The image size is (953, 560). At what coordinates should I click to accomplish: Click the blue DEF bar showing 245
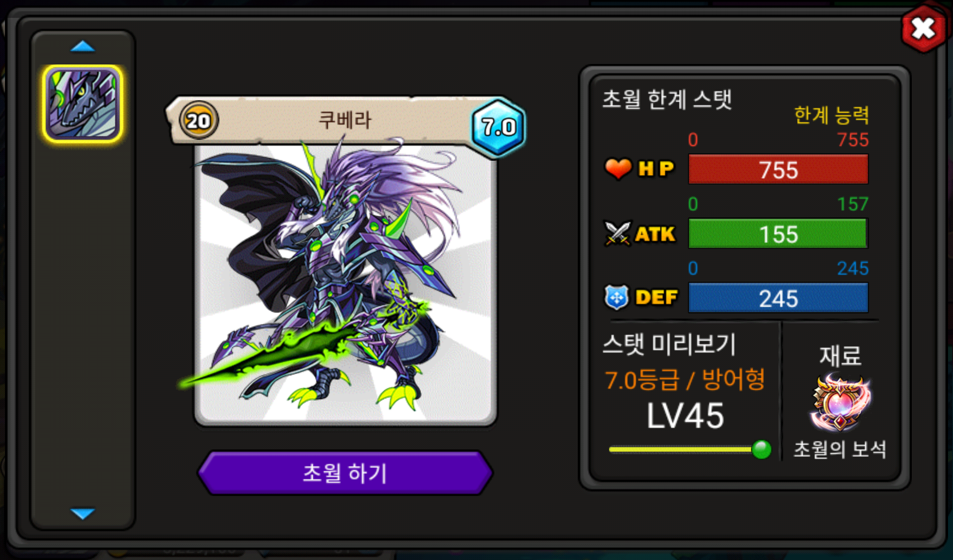[x=778, y=298]
